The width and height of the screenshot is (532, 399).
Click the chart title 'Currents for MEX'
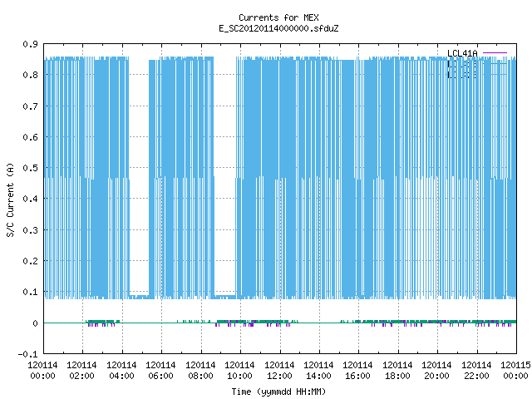coord(278,17)
